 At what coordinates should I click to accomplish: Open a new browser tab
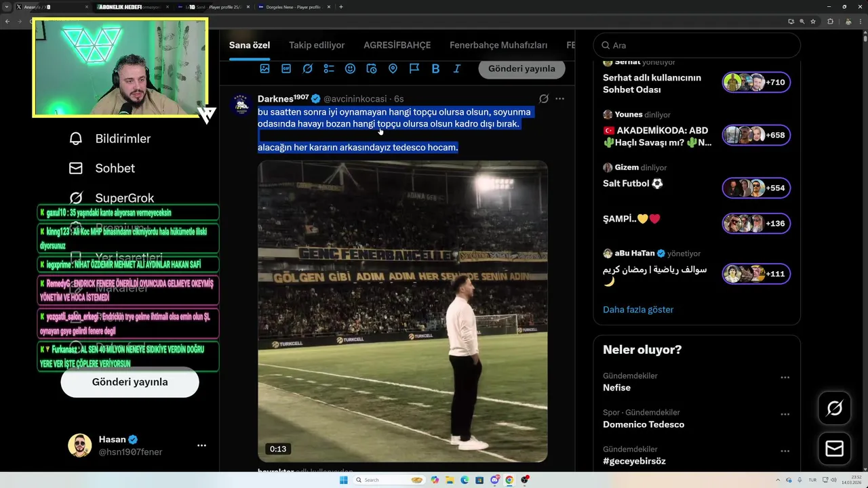click(340, 7)
